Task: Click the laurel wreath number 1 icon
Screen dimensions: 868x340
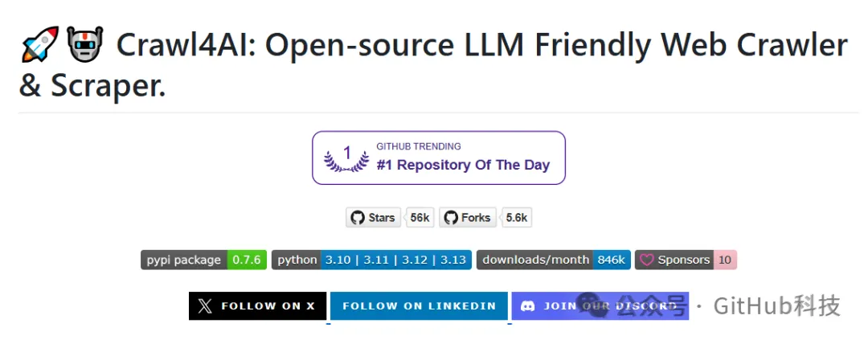Action: [346, 158]
